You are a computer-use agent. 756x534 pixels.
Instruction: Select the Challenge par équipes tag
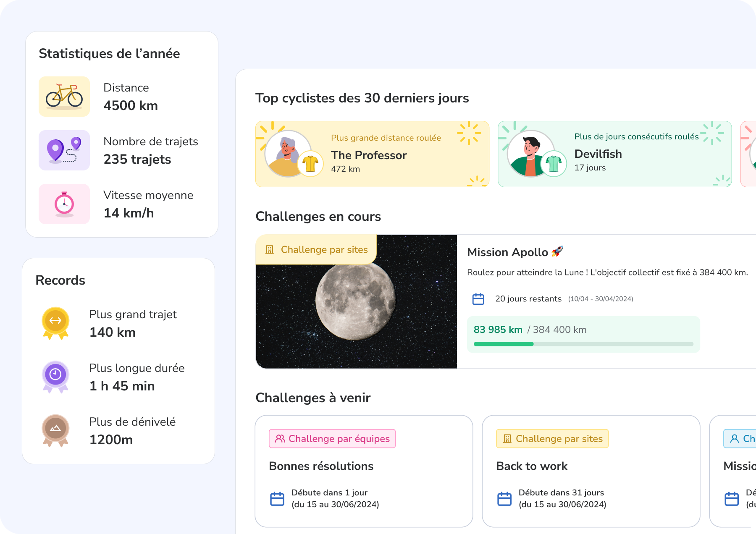[332, 439]
